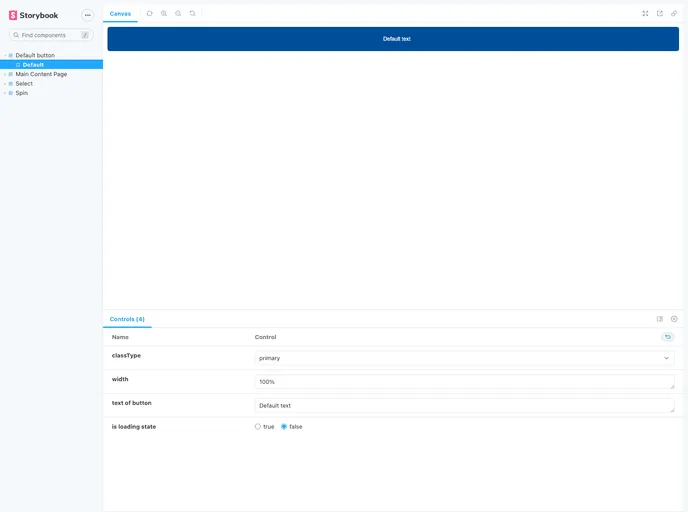Expand the Spin component tree item
688x512 pixels.
coord(21,93)
